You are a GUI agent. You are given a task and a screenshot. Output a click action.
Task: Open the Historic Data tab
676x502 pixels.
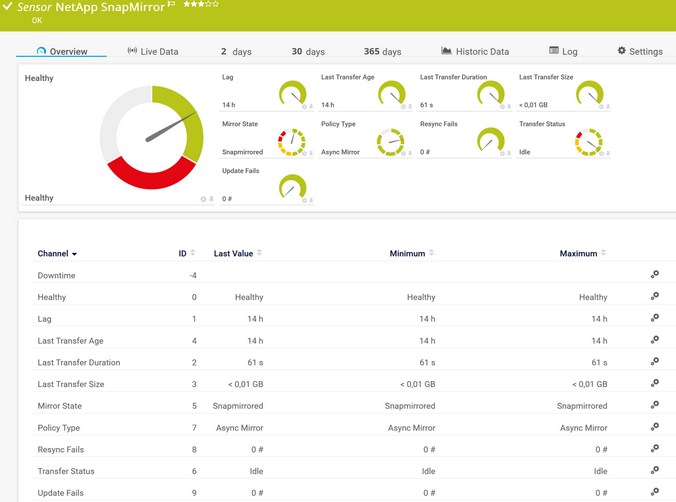pyautogui.click(x=475, y=51)
